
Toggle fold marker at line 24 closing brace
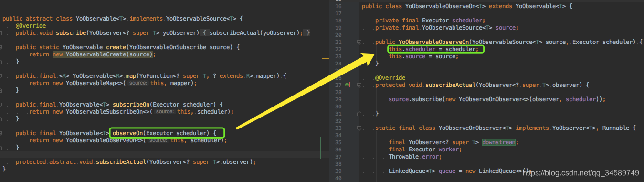pos(359,64)
